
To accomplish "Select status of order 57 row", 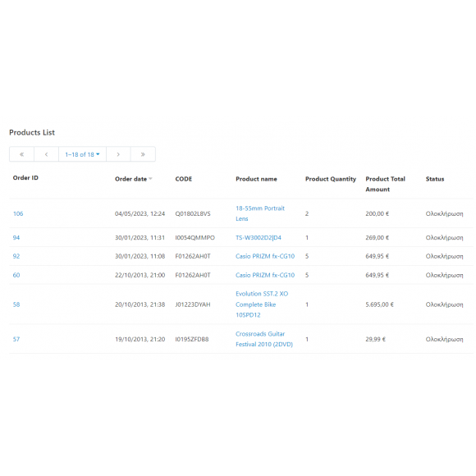I will click(x=445, y=339).
